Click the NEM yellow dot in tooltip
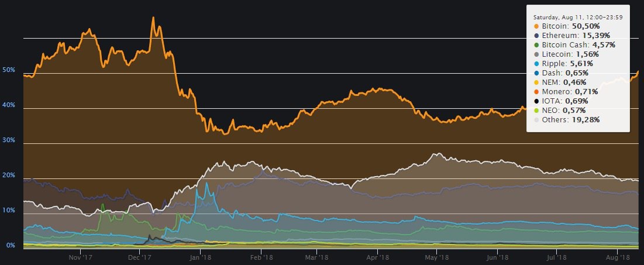The width and height of the screenshot is (644, 265). [x=536, y=82]
